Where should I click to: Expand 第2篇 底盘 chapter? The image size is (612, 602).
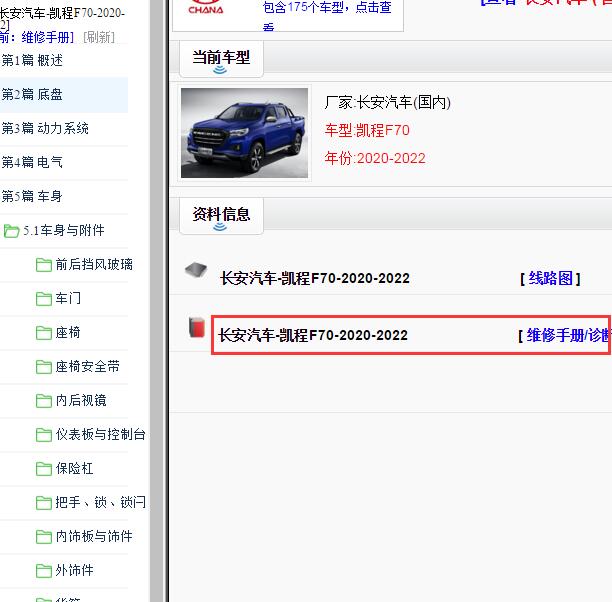32,94
